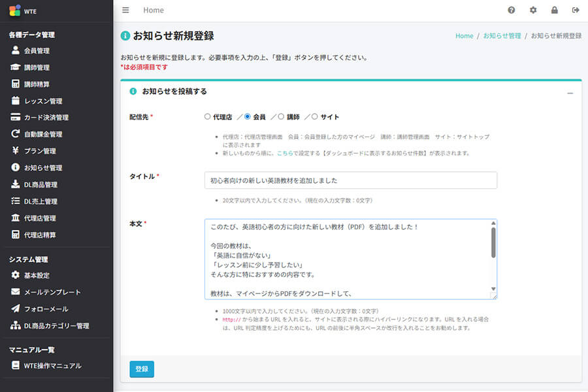This screenshot has height=392, width=588.
Task: Toggle the sidebar with the hamburger icon
Action: (x=125, y=10)
